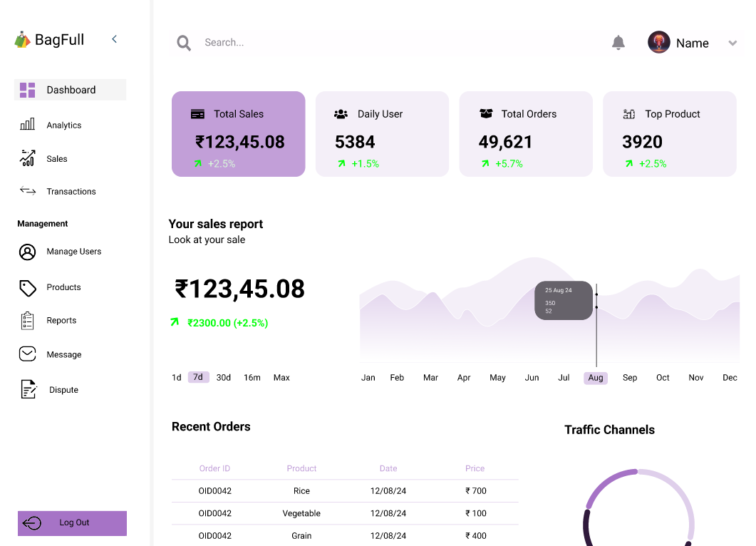
Task: Select the 7d time range
Action: tap(198, 377)
